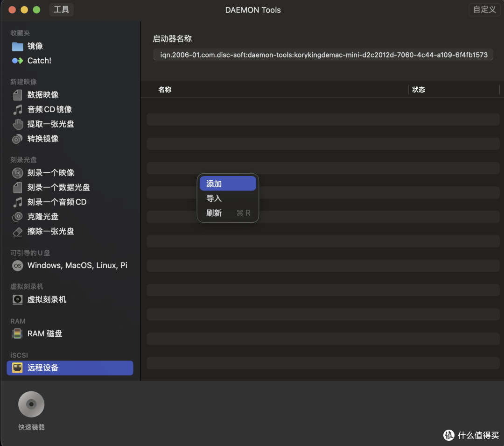
Task: Choose 添加 in the context menu
Action: [x=228, y=184]
